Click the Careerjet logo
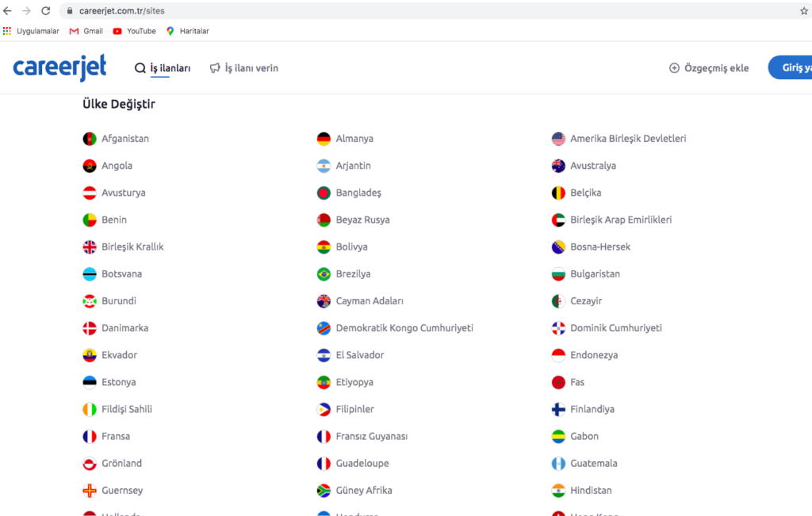This screenshot has height=516, width=812. click(x=59, y=68)
